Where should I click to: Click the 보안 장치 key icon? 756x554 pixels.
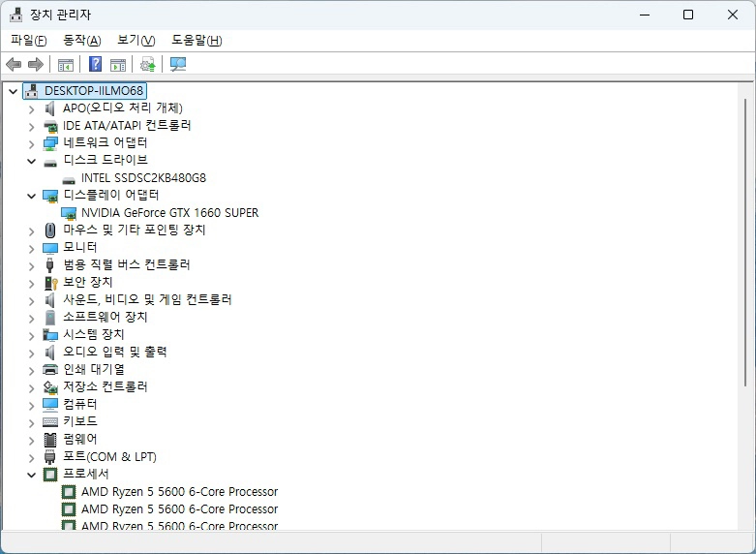click(50, 282)
